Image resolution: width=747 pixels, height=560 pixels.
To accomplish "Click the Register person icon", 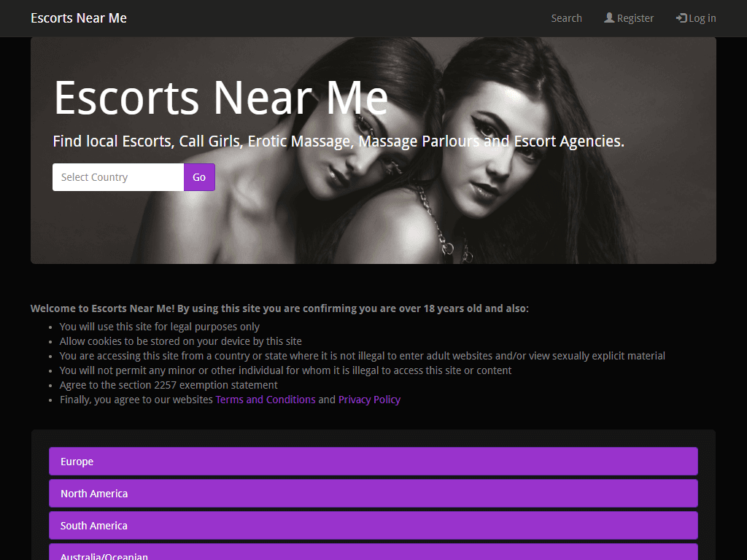I will 610,17.
